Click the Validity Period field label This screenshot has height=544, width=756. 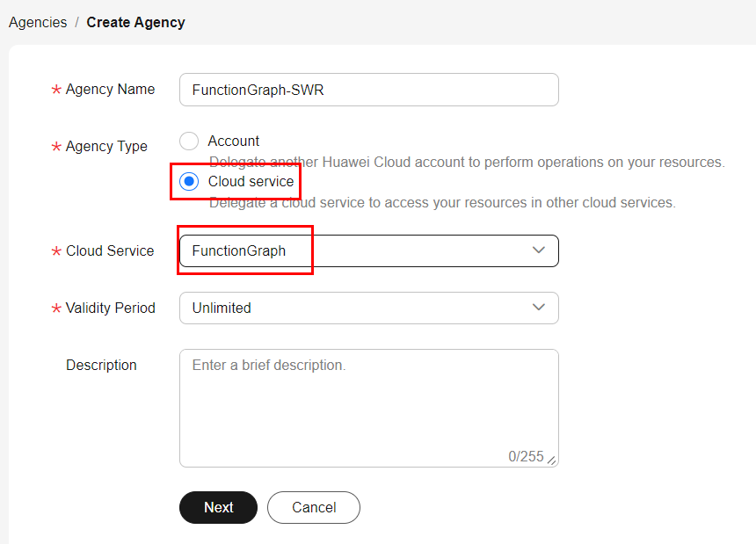pyautogui.click(x=110, y=308)
